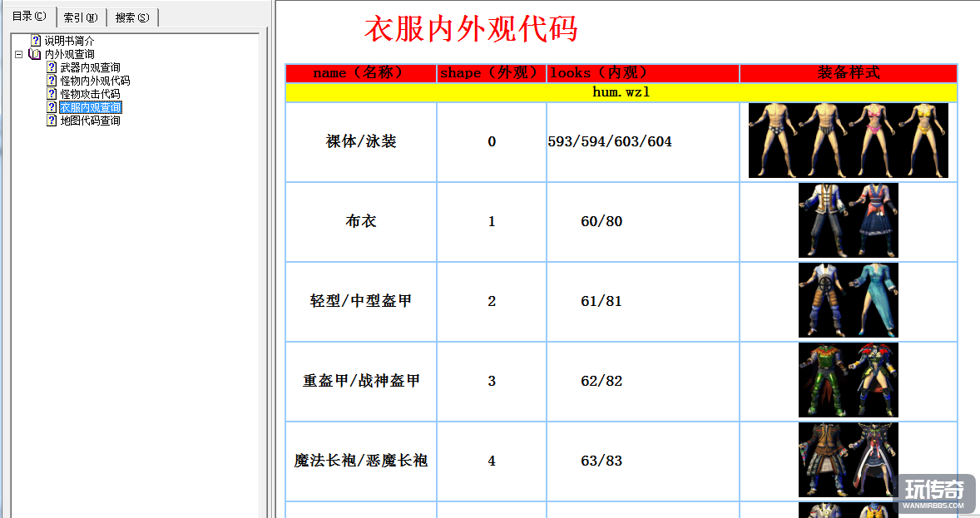The height and width of the screenshot is (518, 980).
Task: Click shape value 3 in 重盔甲/战神盔甲 row
Action: (492, 381)
